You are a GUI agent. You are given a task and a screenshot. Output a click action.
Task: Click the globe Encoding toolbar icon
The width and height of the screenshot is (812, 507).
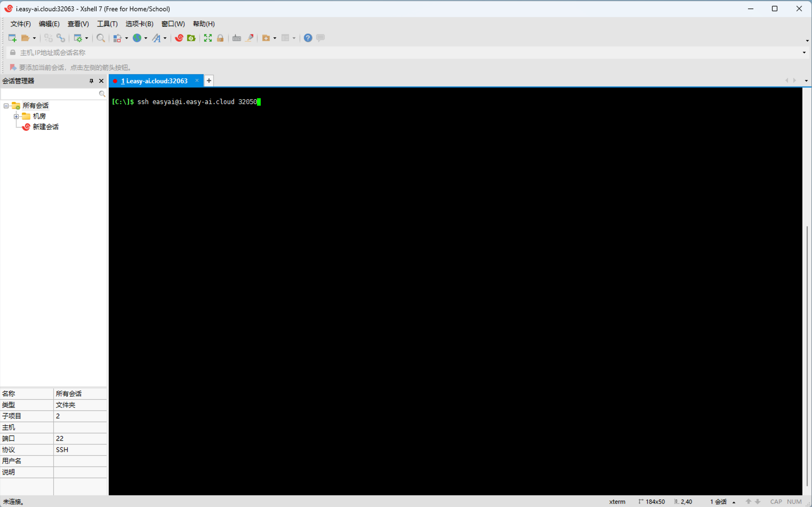(137, 38)
